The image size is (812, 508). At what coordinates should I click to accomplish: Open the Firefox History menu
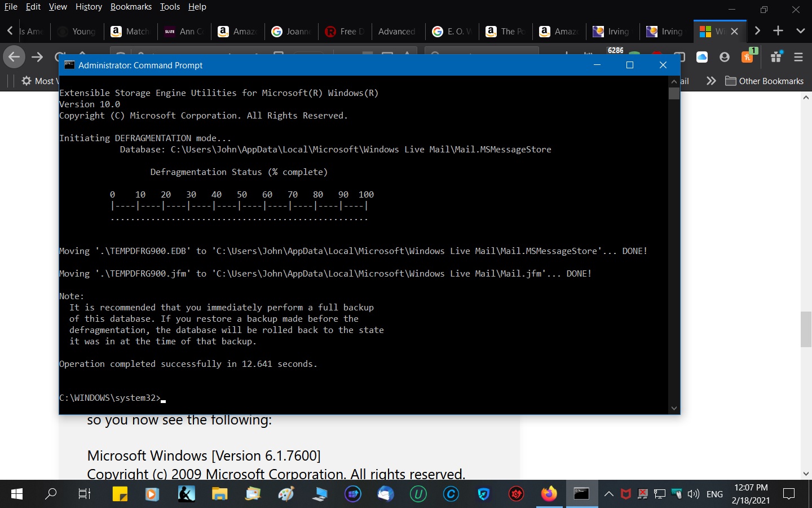pos(89,7)
